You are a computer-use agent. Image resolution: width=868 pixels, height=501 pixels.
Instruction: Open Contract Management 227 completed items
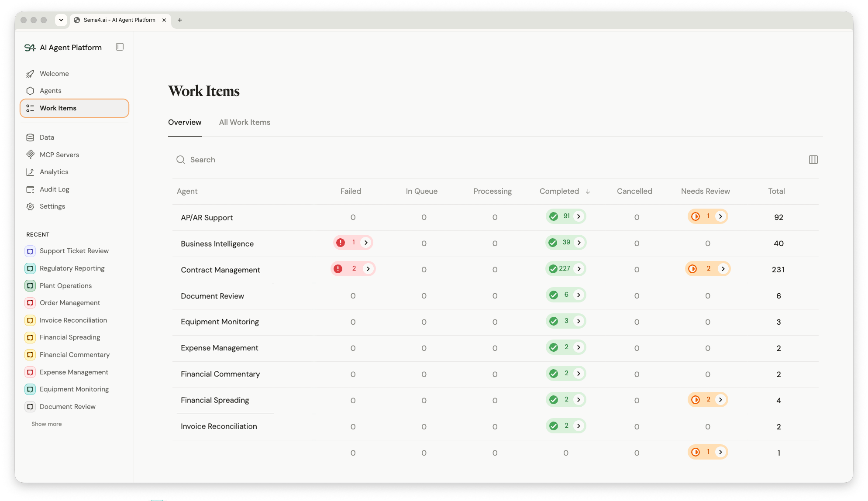565,269
